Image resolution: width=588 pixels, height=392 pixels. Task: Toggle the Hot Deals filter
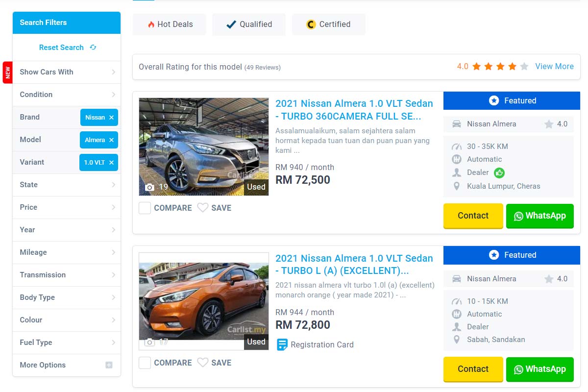point(170,24)
